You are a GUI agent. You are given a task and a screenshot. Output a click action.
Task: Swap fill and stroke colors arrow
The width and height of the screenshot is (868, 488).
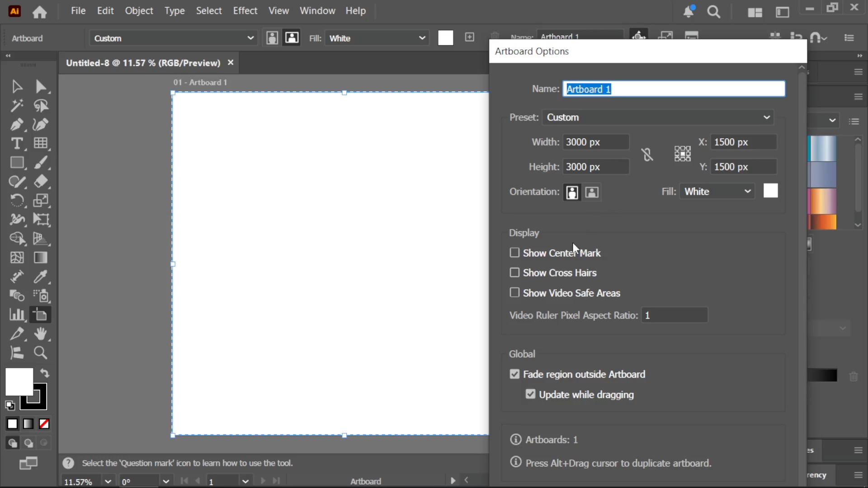coord(45,373)
